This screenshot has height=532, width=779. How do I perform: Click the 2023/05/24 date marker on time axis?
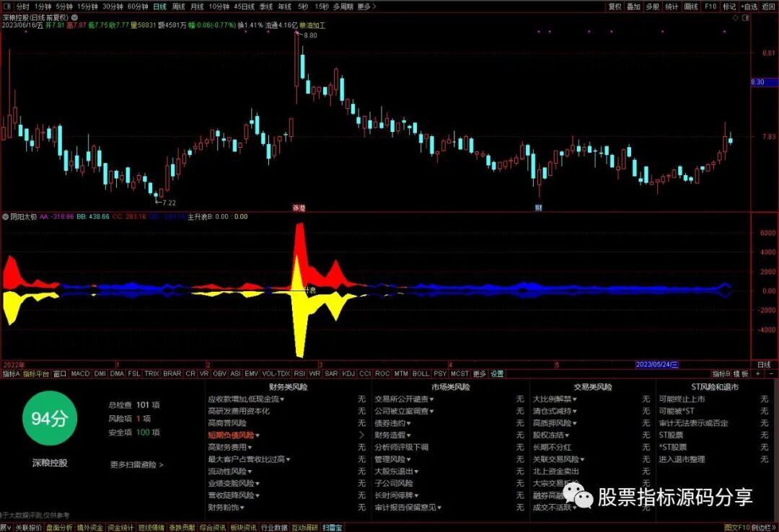tap(657, 365)
